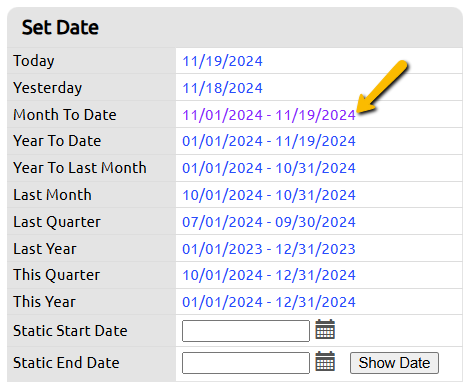473x392 pixels.
Task: Choose Year To Date range link
Action: 269,141
